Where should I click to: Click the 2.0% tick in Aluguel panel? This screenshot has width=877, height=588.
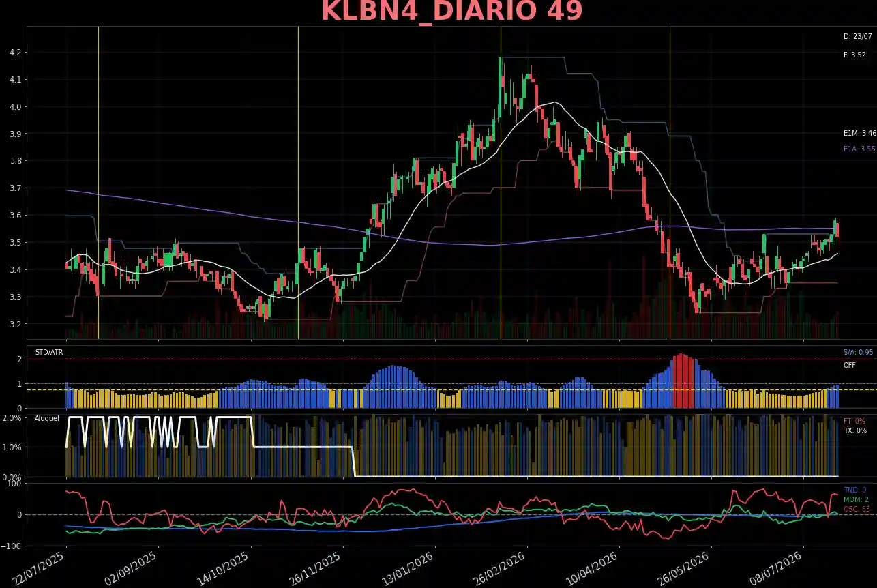click(x=12, y=417)
